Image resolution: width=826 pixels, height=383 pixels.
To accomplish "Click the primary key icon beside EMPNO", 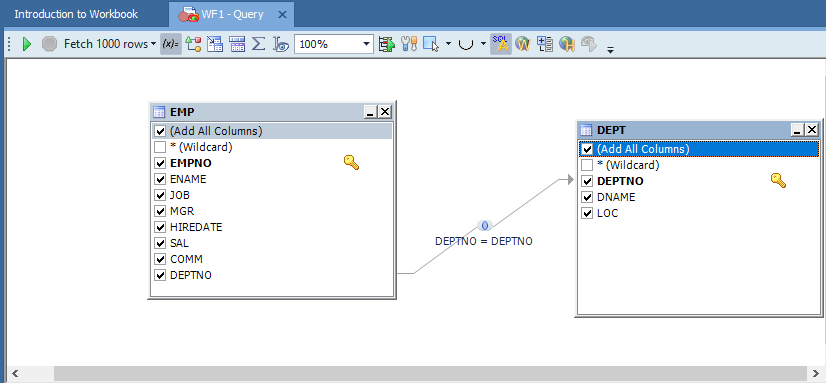I will pos(351,162).
